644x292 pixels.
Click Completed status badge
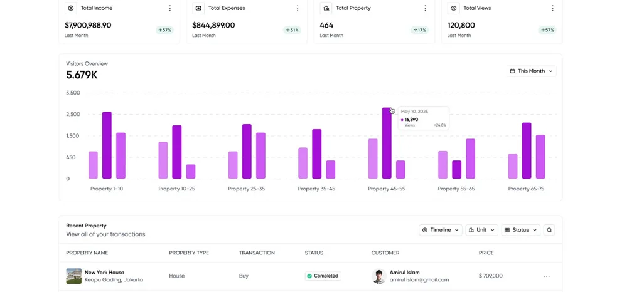point(323,276)
